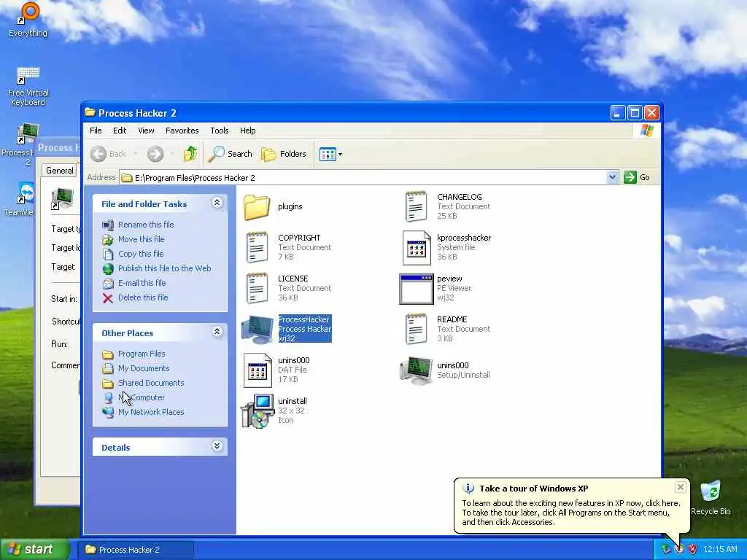
Task: Click the Windows flag logo in the toolbar
Action: click(x=646, y=130)
